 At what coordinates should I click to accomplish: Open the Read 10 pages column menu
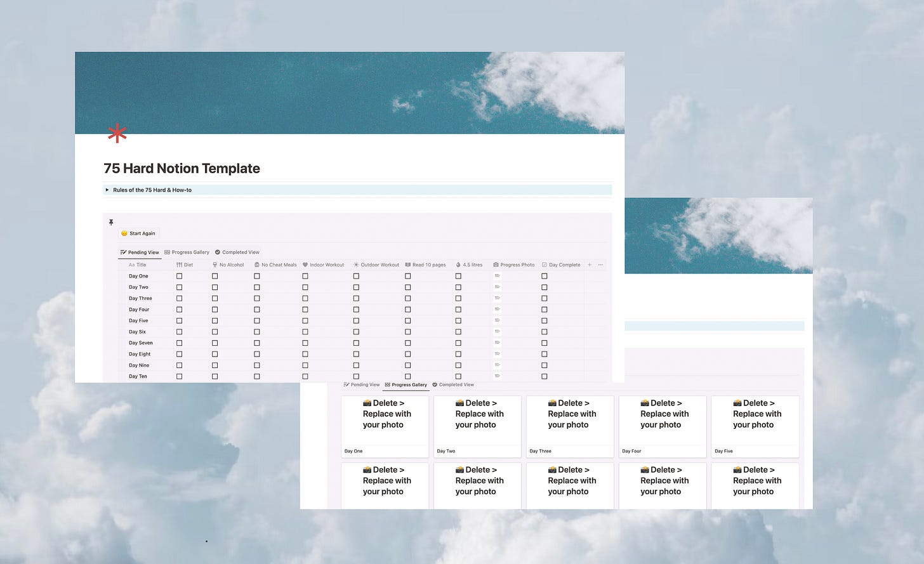click(425, 265)
